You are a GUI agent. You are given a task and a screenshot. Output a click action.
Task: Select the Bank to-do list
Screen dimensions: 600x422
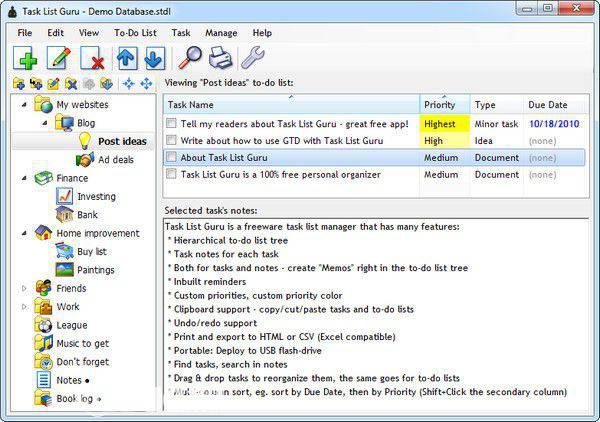(87, 215)
